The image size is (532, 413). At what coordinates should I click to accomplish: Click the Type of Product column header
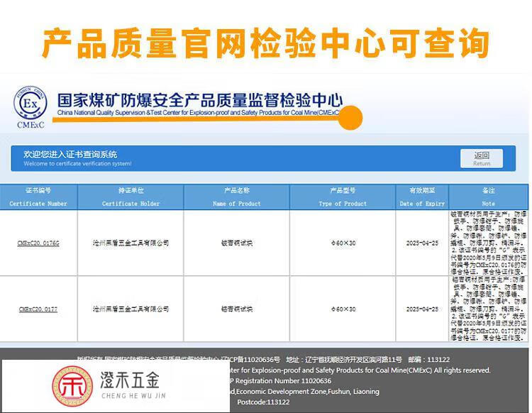click(343, 197)
